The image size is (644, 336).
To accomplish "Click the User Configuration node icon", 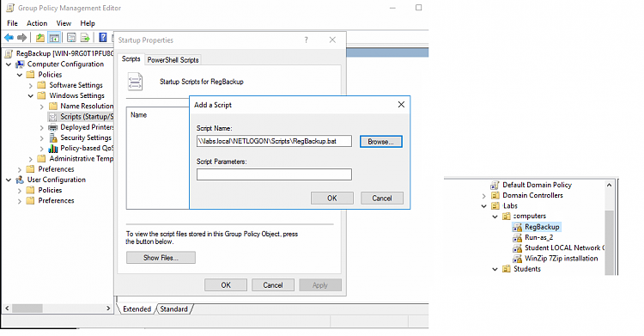I will pos(20,180).
